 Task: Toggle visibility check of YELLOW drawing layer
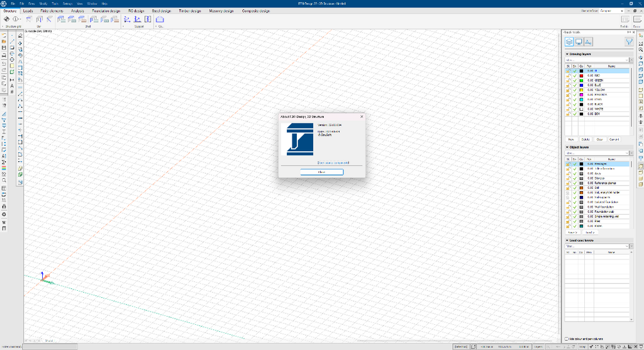(x=575, y=89)
